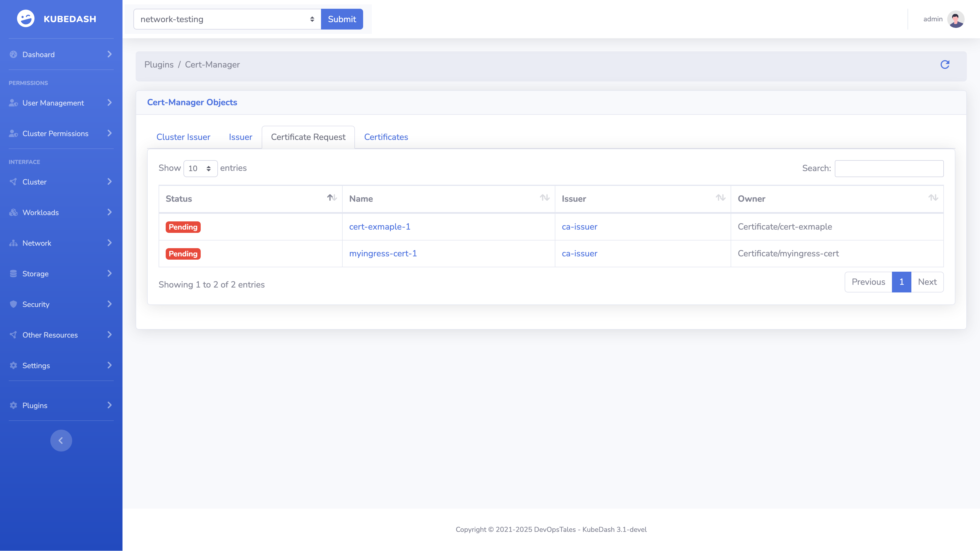Click the KubeDash smiley logo icon
This screenshot has width=980, height=551.
pos(25,19)
